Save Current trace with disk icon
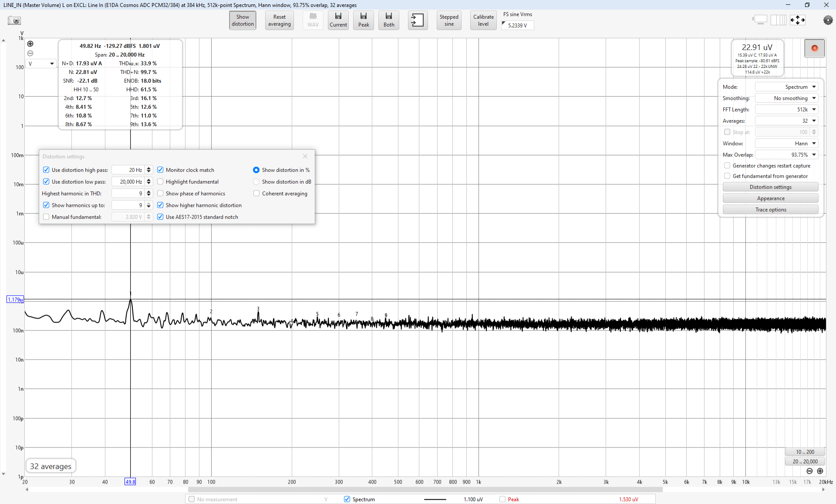Viewport: 836px width, 504px height. (x=338, y=20)
